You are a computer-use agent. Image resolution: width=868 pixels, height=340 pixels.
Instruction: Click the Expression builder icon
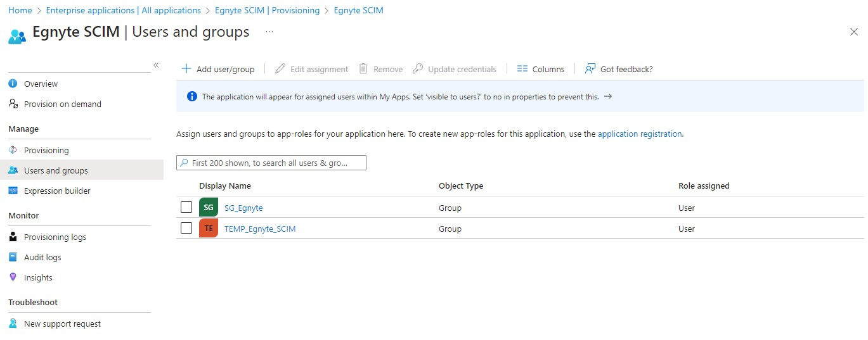tap(13, 191)
